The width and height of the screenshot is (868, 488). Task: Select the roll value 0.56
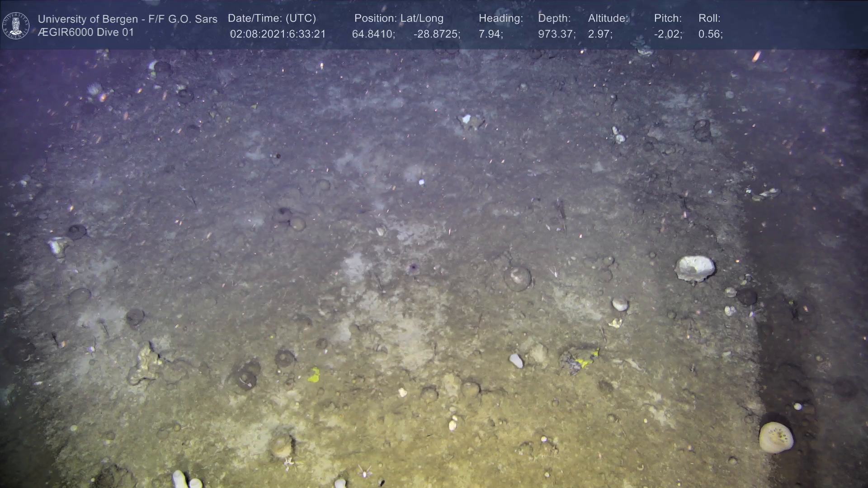tap(710, 34)
